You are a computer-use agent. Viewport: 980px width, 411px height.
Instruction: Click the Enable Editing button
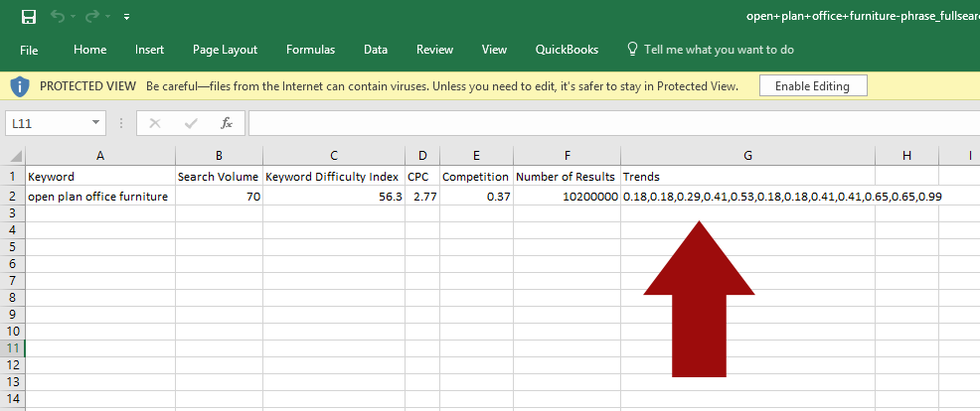(812, 86)
